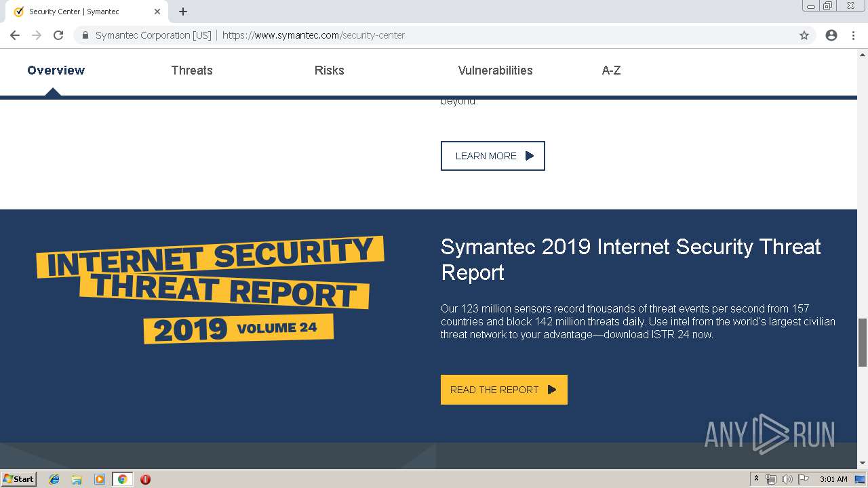Bookmark this page with the star icon

pyautogui.click(x=804, y=35)
